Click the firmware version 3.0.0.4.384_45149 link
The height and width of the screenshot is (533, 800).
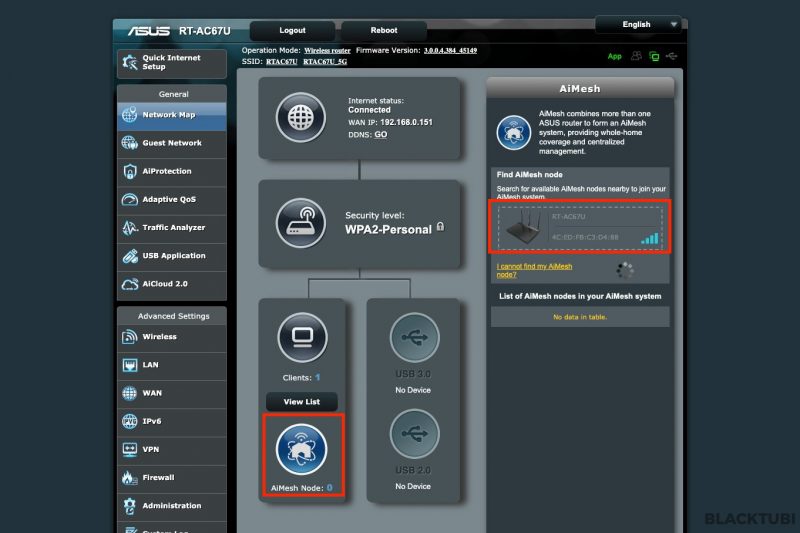pos(450,50)
